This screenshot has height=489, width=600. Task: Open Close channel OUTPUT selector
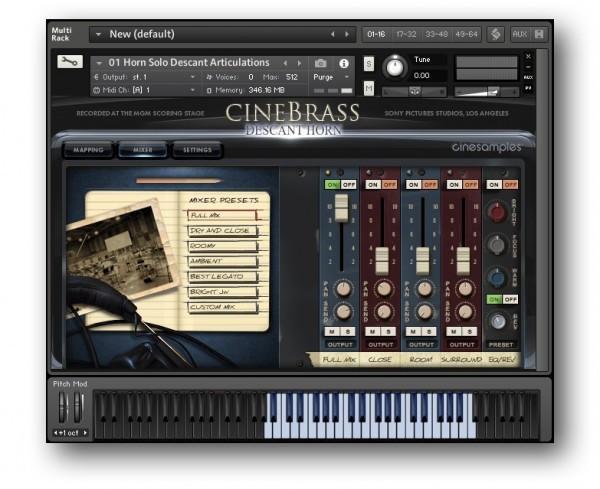coord(381,345)
